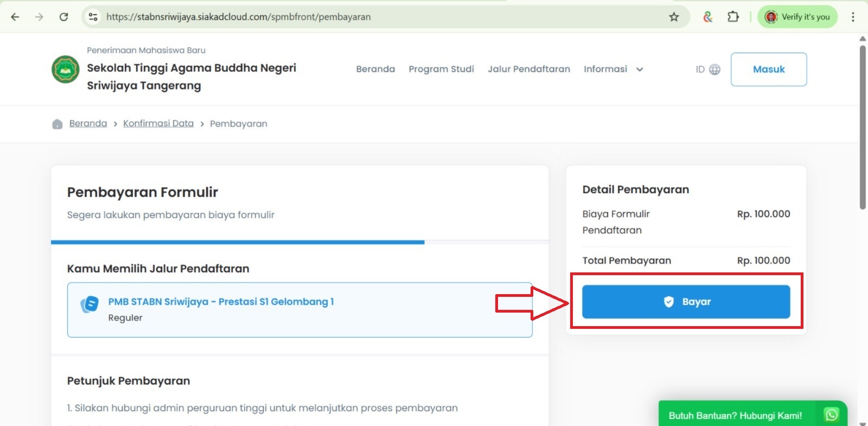
Task: Open the WhatsApp help icon
Action: pyautogui.click(x=831, y=415)
